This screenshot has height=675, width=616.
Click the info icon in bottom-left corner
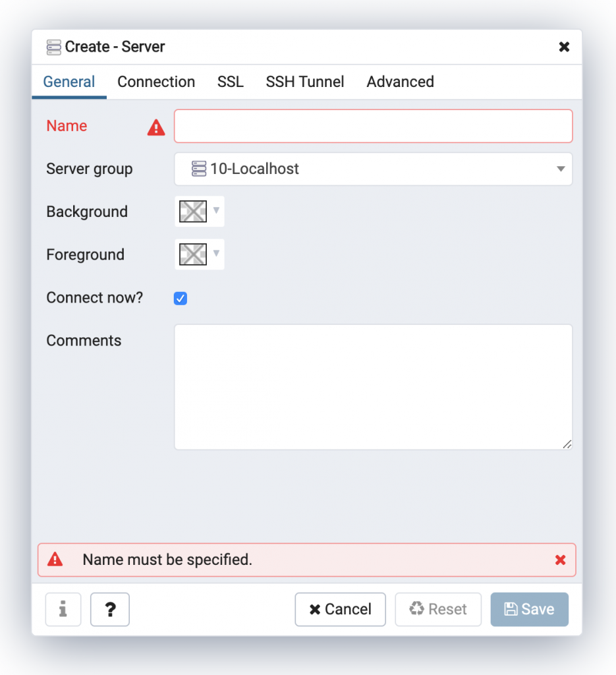63,609
